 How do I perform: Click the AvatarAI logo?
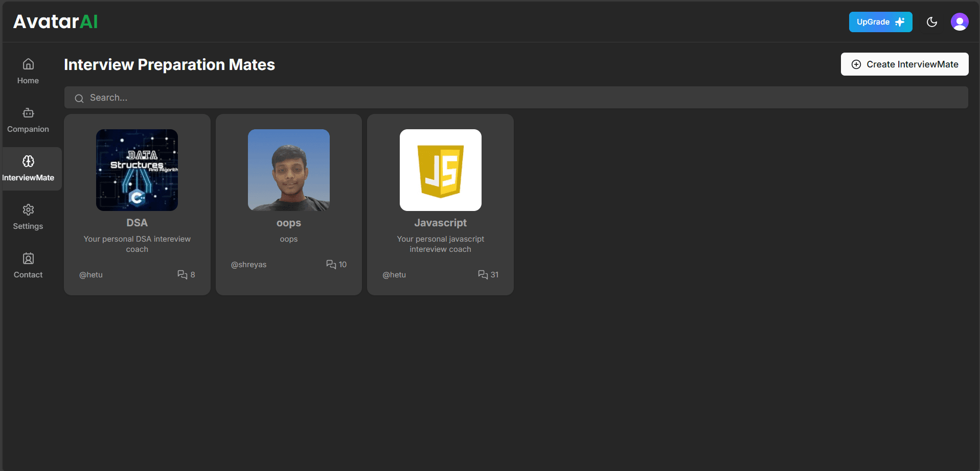[55, 21]
